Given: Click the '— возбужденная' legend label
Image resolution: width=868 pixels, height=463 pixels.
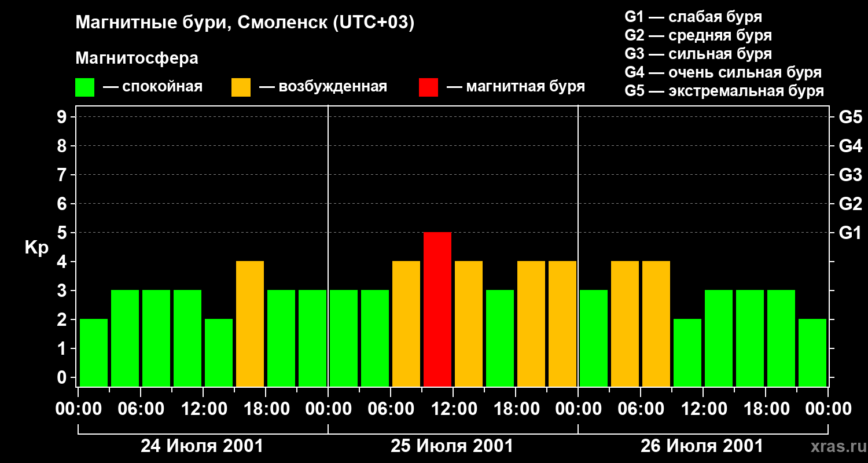Looking at the screenshot, I should [x=323, y=87].
